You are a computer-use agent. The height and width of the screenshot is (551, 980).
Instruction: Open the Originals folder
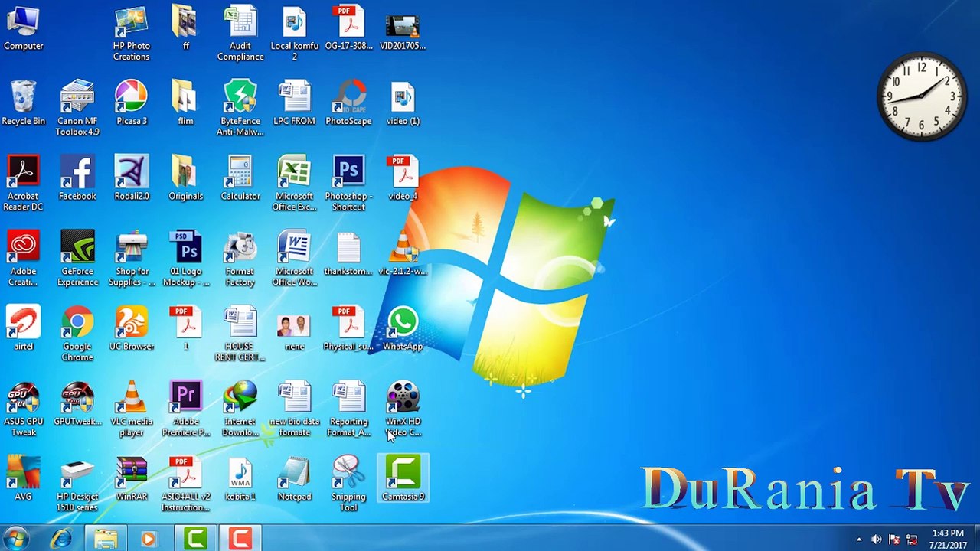(x=185, y=178)
